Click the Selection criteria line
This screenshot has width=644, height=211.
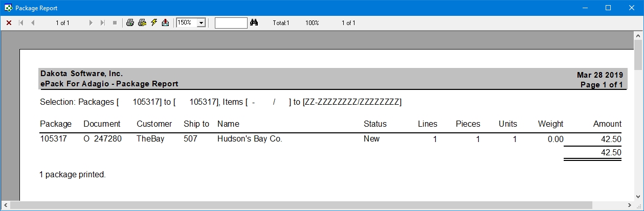[x=221, y=102]
